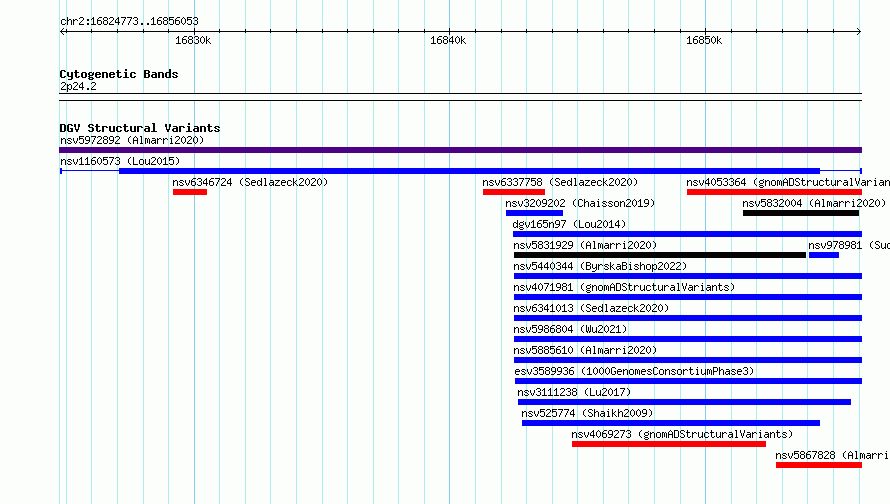Click blue bar under nsv6341013
This screenshot has width=890, height=504.
click(688, 318)
